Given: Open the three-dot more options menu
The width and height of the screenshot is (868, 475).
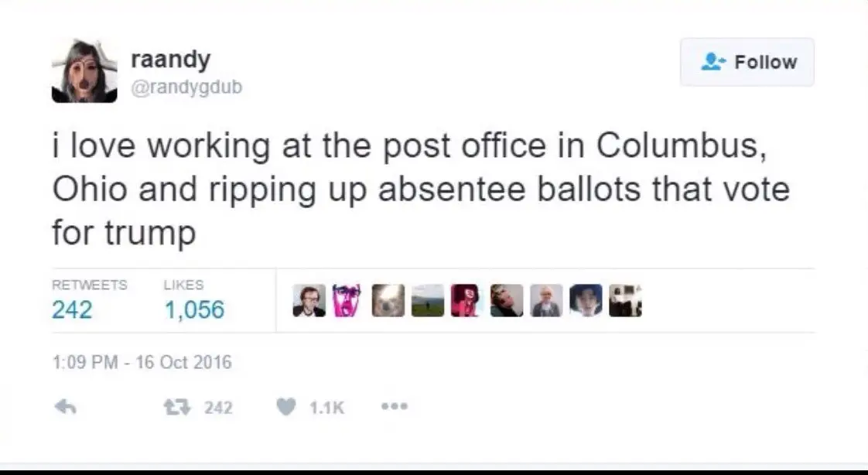Looking at the screenshot, I should 395,406.
